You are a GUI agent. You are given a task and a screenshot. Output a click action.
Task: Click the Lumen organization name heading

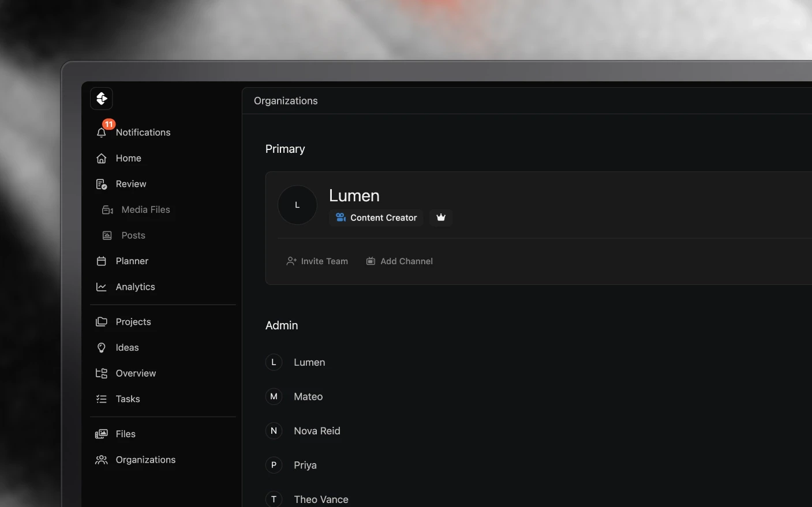[354, 196]
